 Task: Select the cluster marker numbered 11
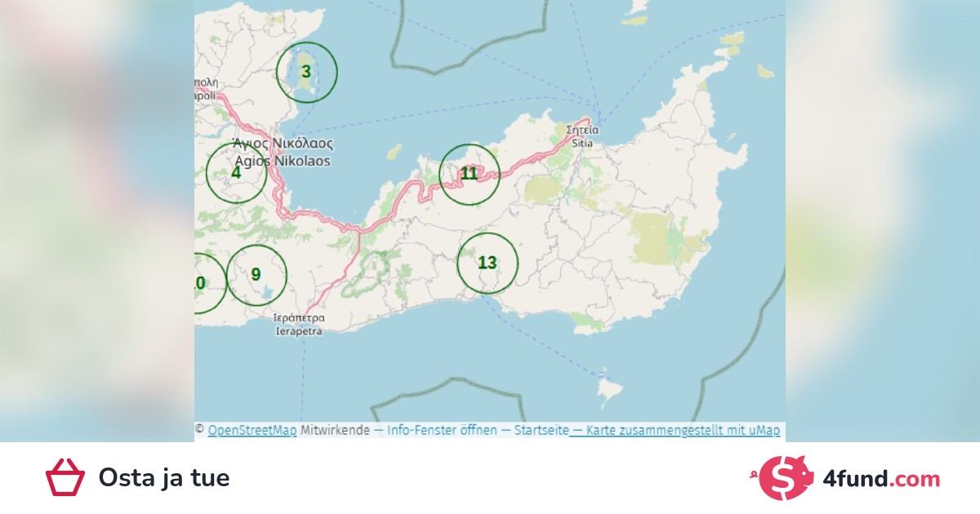click(469, 174)
